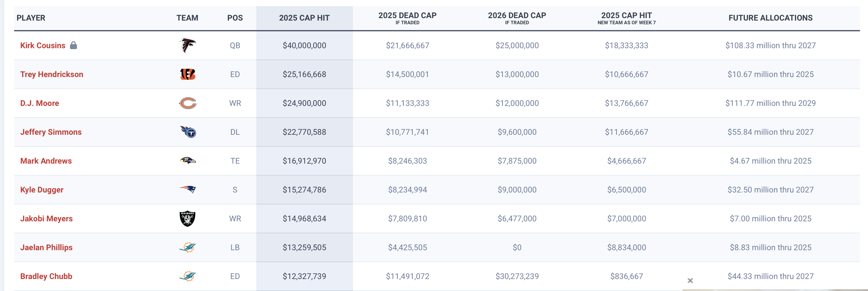The width and height of the screenshot is (868, 291).
Task: Click the Tennessee Titans team logo
Action: coord(188,132)
